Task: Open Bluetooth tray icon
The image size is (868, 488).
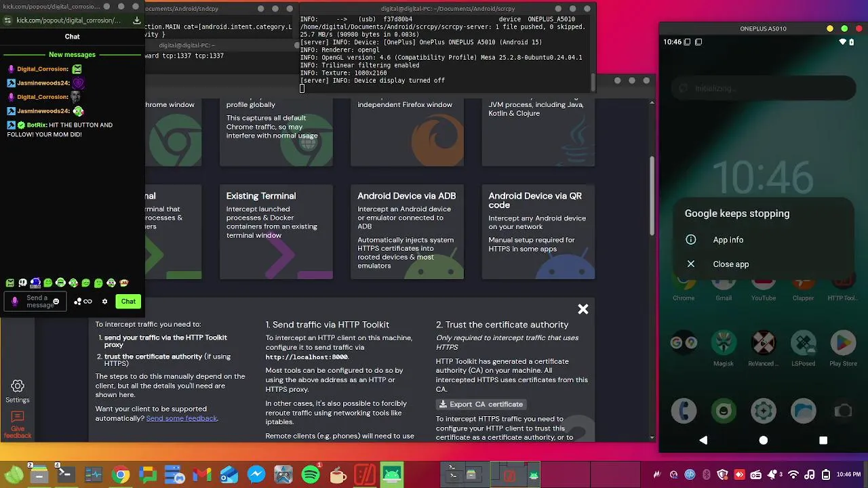Action: click(x=706, y=474)
